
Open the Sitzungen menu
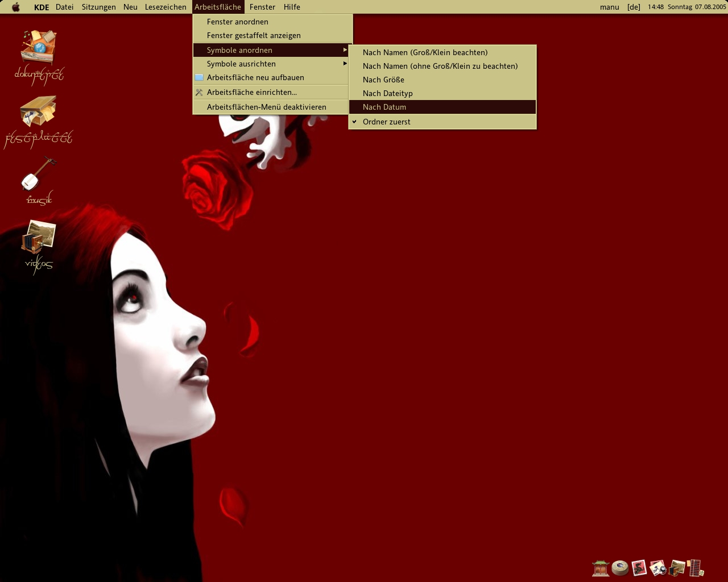tap(98, 7)
